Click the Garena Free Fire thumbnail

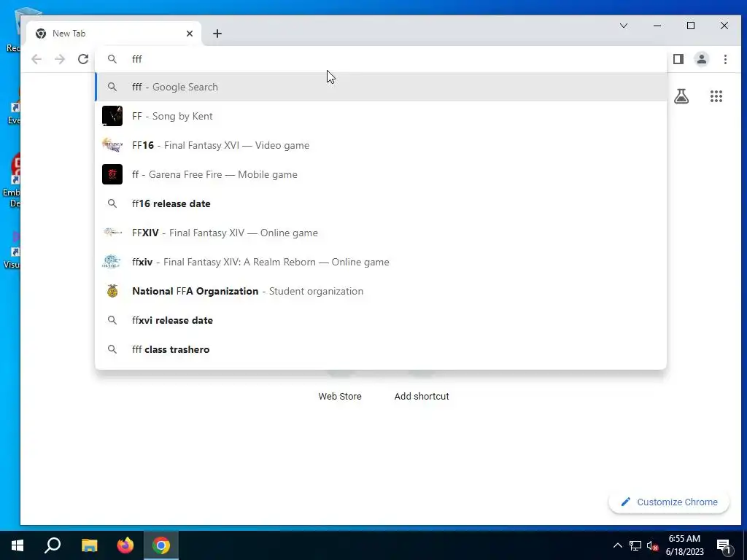112,174
